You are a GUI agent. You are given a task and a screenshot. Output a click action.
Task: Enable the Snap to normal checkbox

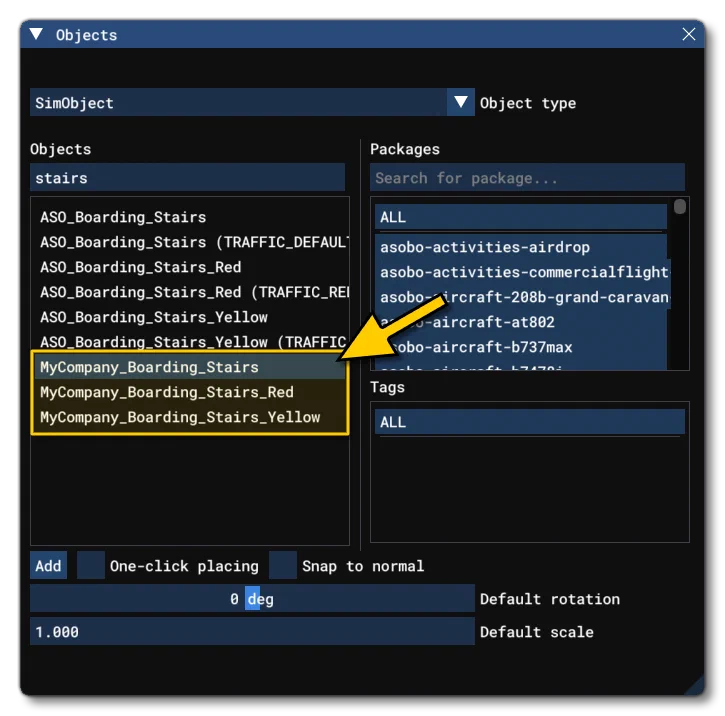pyautogui.click(x=283, y=565)
